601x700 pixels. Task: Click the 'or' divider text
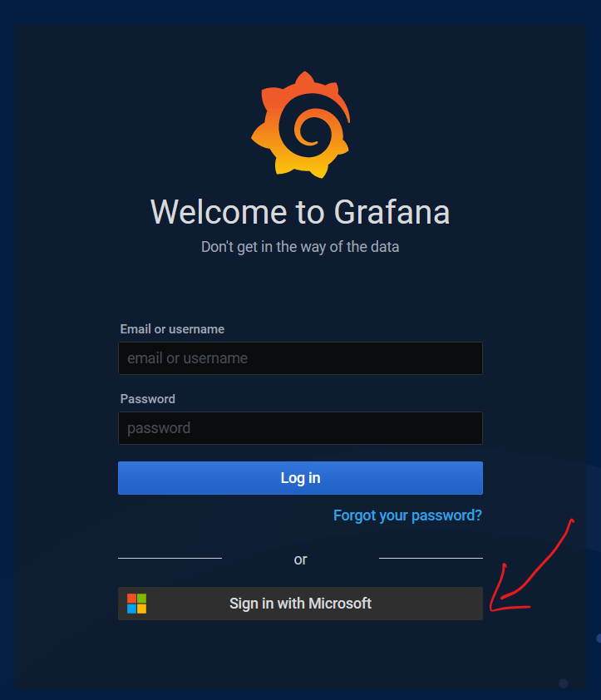pyautogui.click(x=301, y=560)
